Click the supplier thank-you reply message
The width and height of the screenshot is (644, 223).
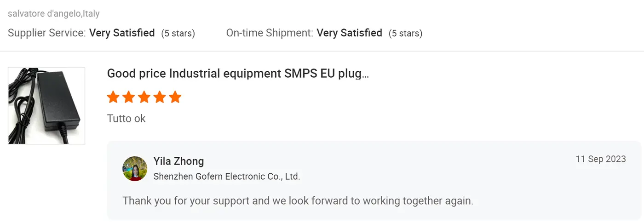pyautogui.click(x=298, y=201)
